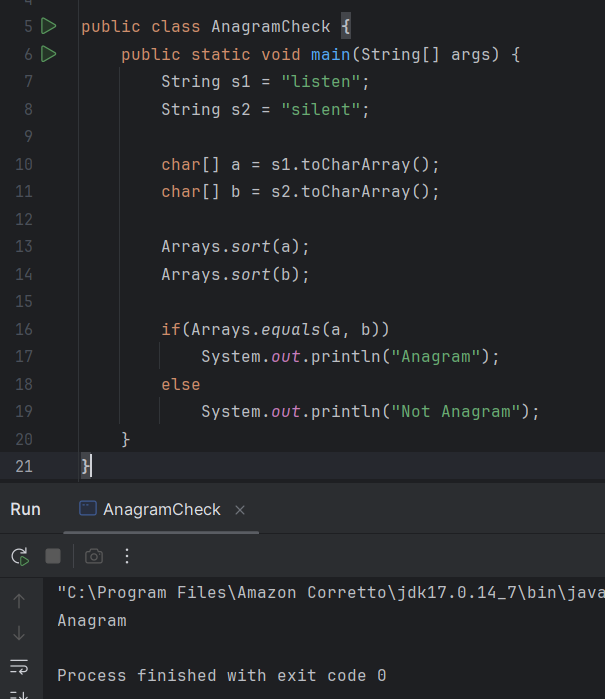Viewport: 605px width, 699px height.
Task: Click line number 10 in the gutter
Action: click(23, 164)
